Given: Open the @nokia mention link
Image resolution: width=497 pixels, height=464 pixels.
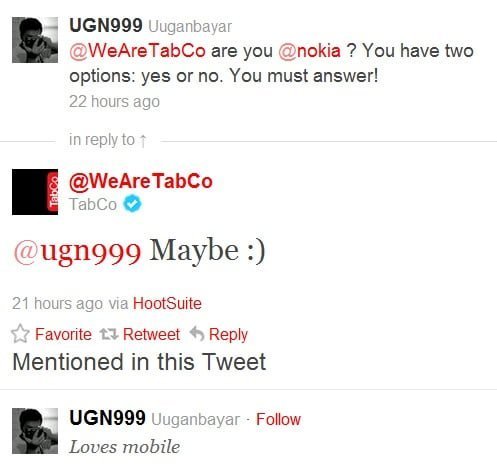Looking at the screenshot, I should click(x=310, y=51).
